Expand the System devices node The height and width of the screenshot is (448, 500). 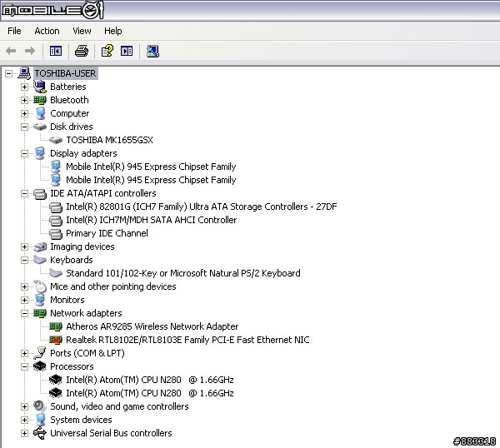[24, 420]
